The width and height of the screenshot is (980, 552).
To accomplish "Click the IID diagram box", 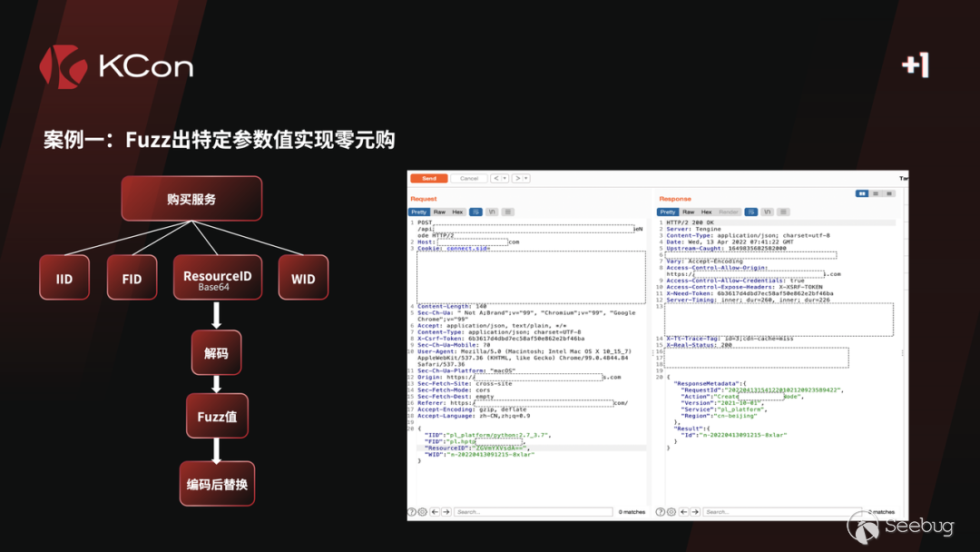I will 64,278.
